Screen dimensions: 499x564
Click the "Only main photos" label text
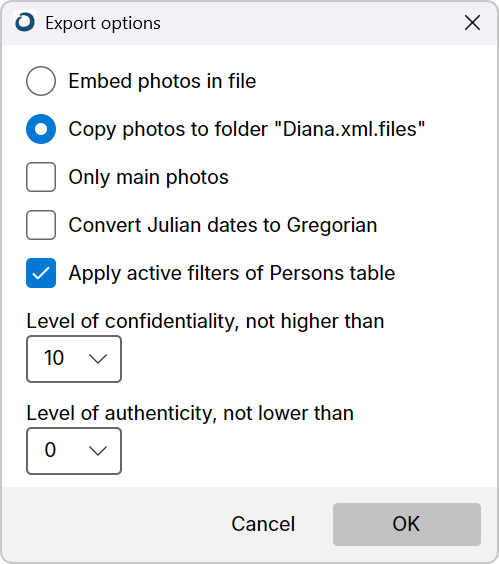tap(149, 177)
